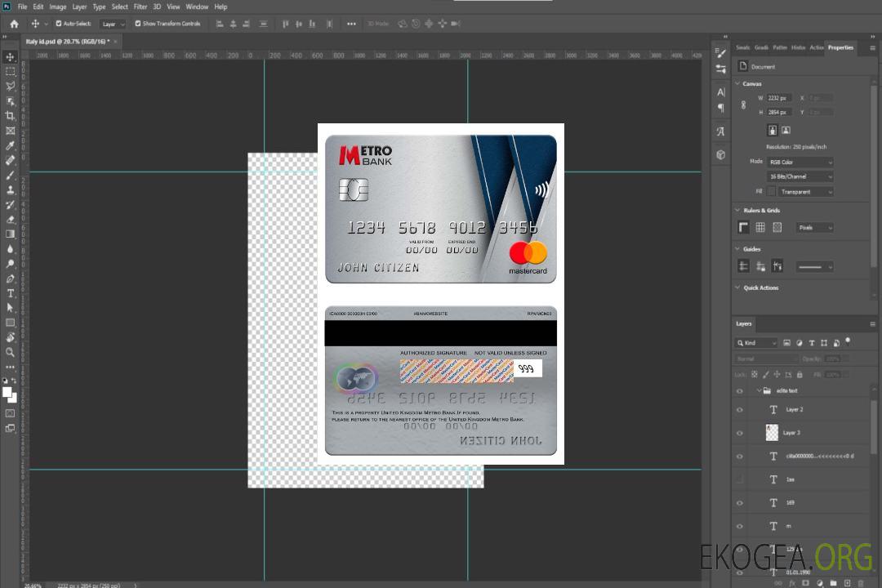Viewport: 882px width, 588px height.
Task: Select the Eraser tool
Action: 10,220
